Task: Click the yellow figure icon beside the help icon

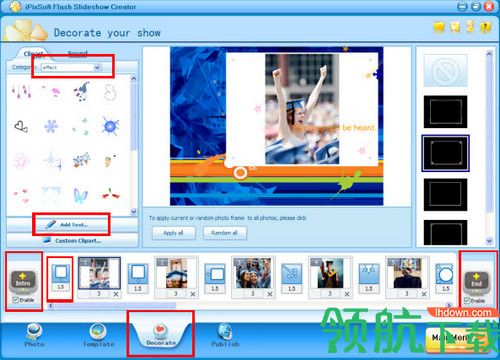Action: tap(470, 27)
